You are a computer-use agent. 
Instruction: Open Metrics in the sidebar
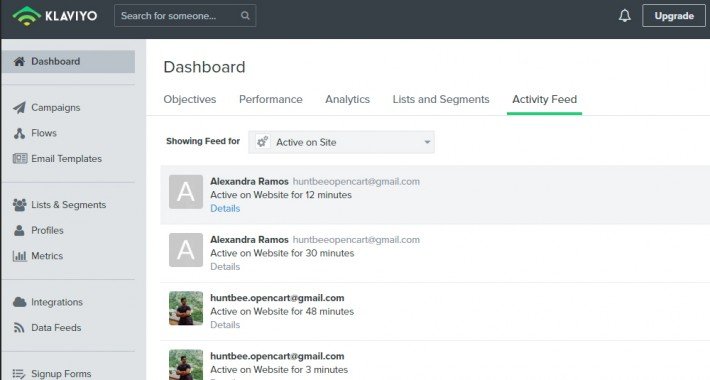point(47,256)
